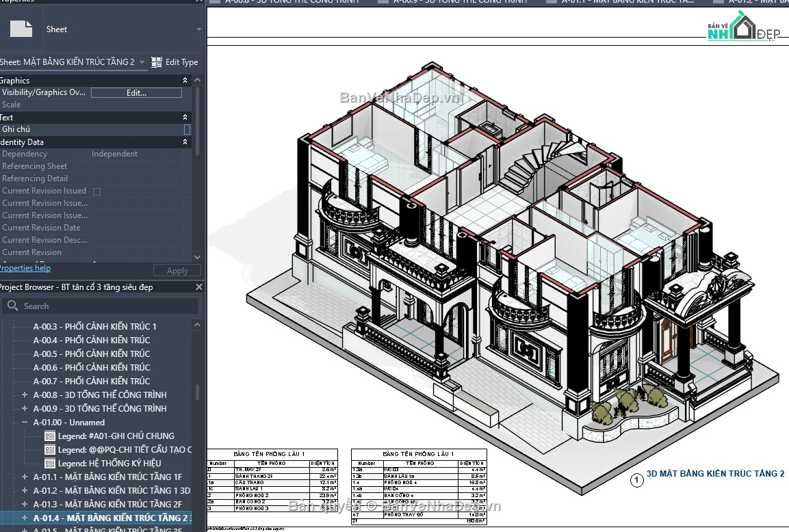Click the Current Revision Date property row
This screenshot has width=789, height=532.
pos(96,228)
